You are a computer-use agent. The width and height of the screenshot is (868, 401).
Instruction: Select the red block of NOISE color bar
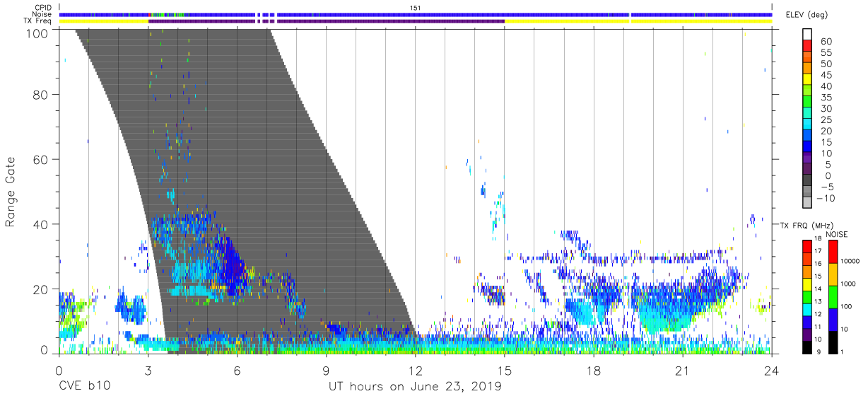[x=833, y=252]
